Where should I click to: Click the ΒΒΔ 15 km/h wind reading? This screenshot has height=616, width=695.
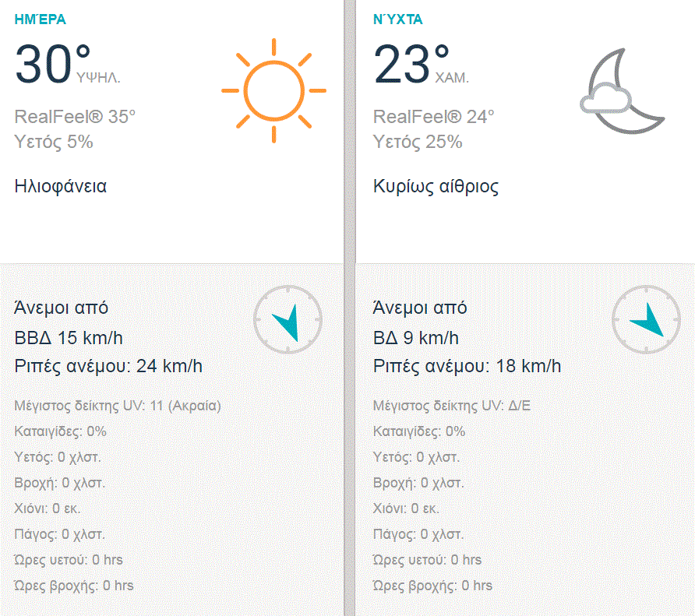pyautogui.click(x=69, y=338)
